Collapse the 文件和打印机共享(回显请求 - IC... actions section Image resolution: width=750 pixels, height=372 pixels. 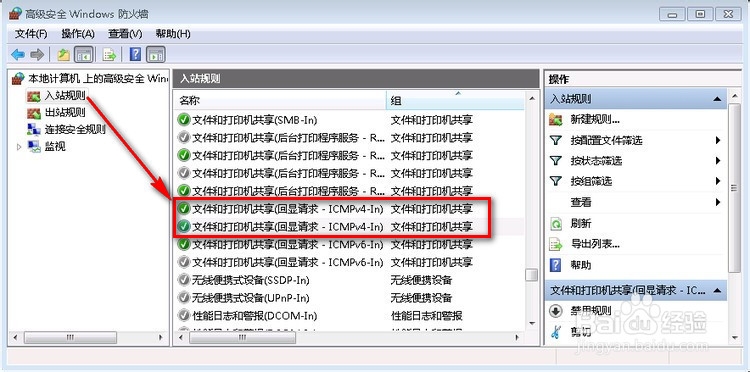pos(717,290)
